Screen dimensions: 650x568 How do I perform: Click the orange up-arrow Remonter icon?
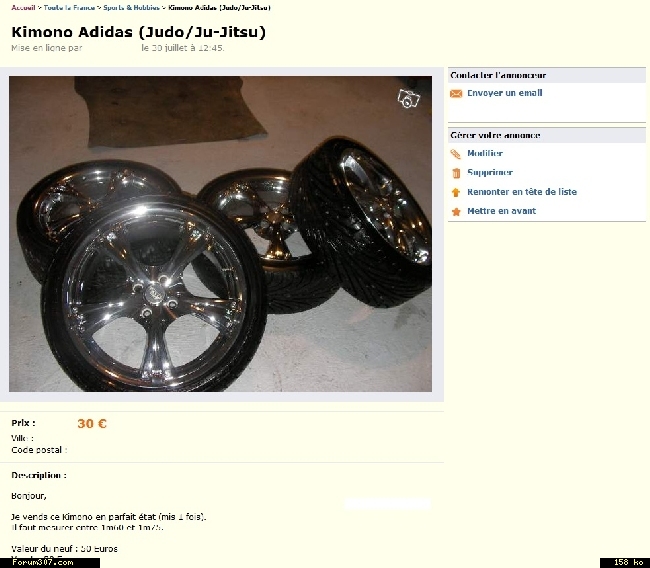tap(456, 192)
